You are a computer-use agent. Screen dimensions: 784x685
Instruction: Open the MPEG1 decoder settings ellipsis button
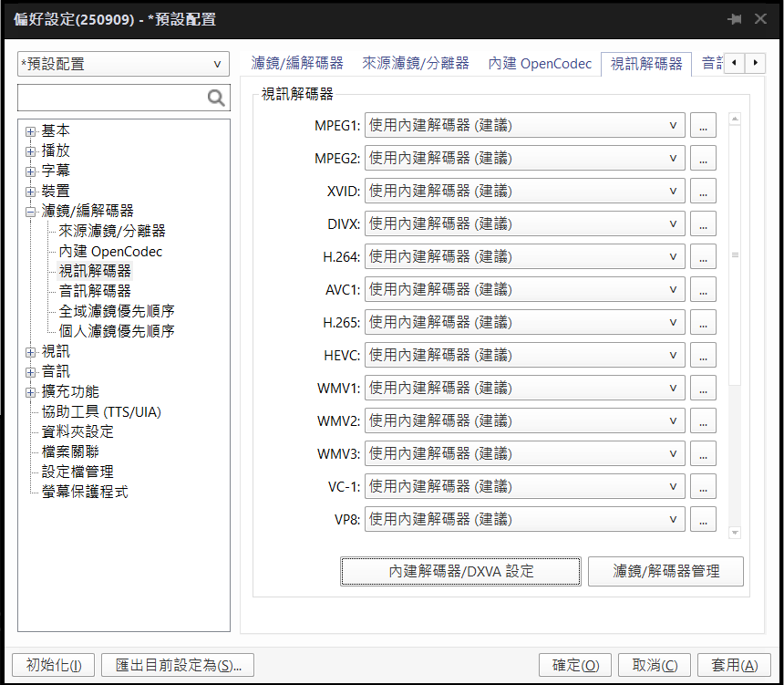point(703,126)
